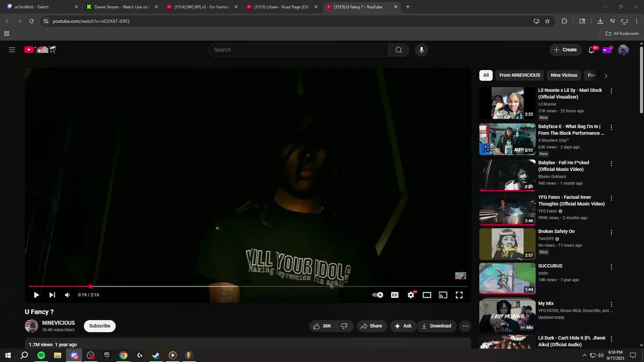Click the Create button
This screenshot has height=362, width=644.
[565, 50]
